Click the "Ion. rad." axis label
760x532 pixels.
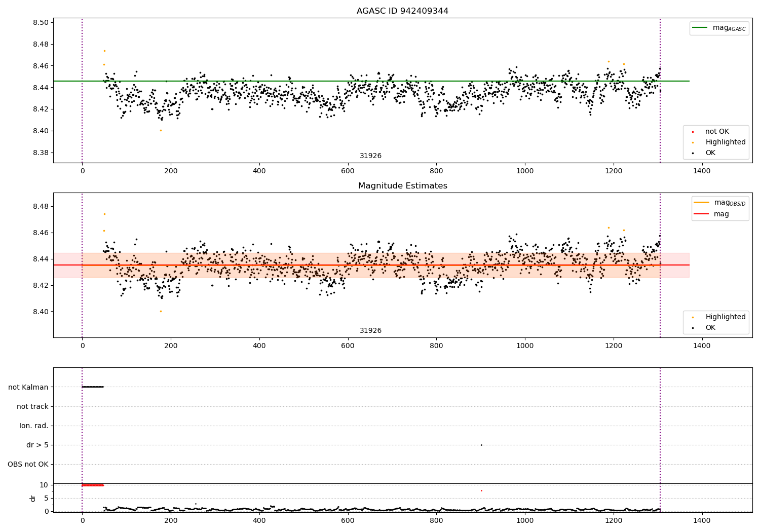34,426
